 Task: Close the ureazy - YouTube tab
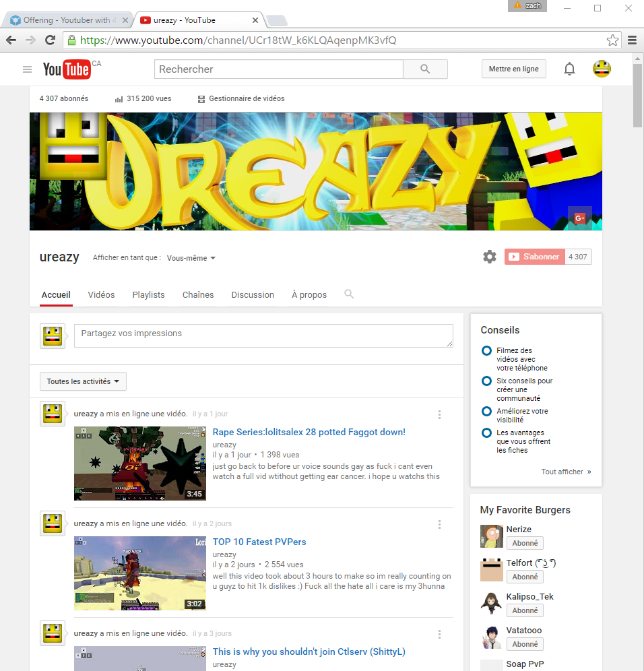[x=255, y=20]
